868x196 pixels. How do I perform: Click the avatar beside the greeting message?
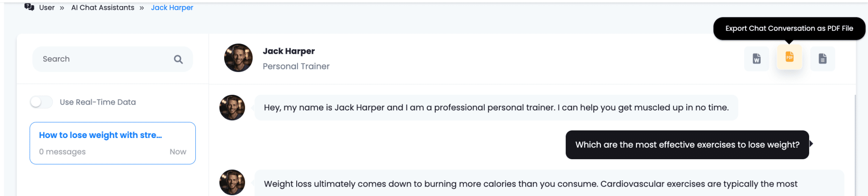(x=232, y=108)
